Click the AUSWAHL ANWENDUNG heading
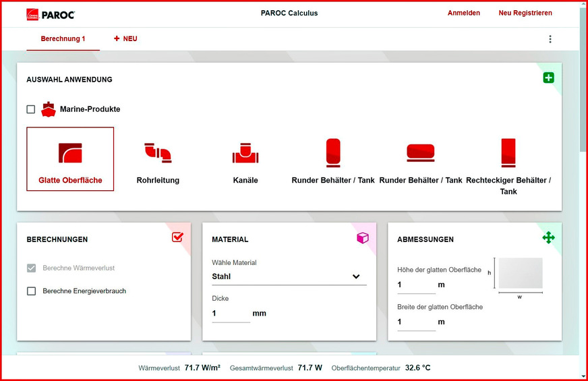This screenshot has width=588, height=381. (x=69, y=80)
